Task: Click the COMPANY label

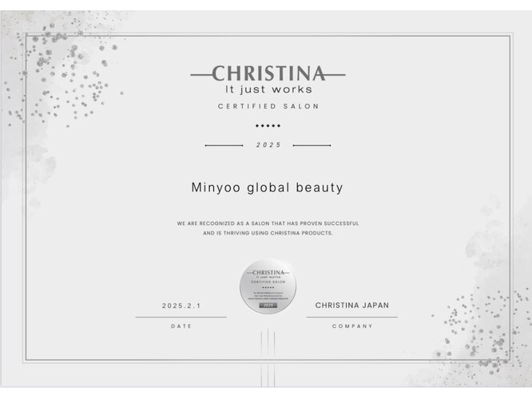Action: click(352, 326)
